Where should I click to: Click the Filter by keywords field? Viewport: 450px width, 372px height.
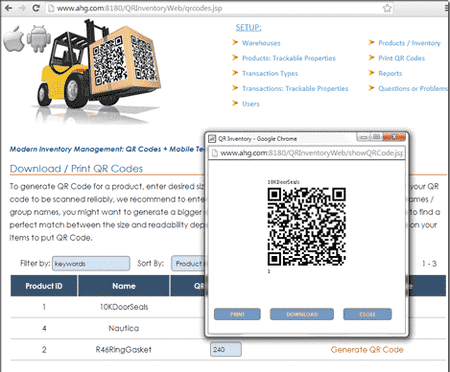(x=91, y=264)
